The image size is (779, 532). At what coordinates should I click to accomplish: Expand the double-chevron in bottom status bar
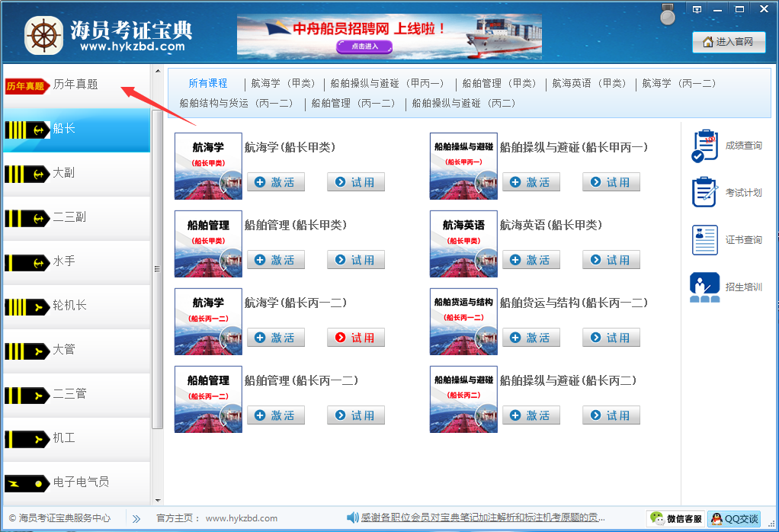(x=136, y=518)
